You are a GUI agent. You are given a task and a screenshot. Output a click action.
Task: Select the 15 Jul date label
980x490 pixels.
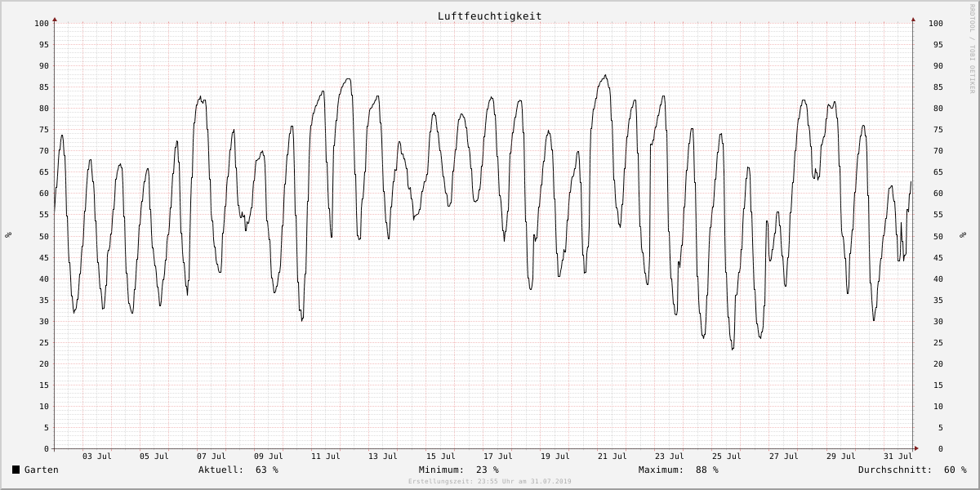pos(441,456)
